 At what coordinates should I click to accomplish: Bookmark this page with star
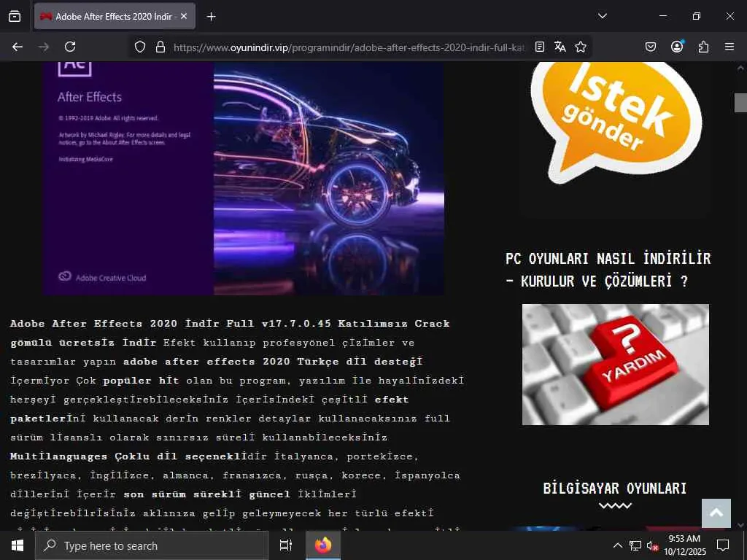pos(581,47)
